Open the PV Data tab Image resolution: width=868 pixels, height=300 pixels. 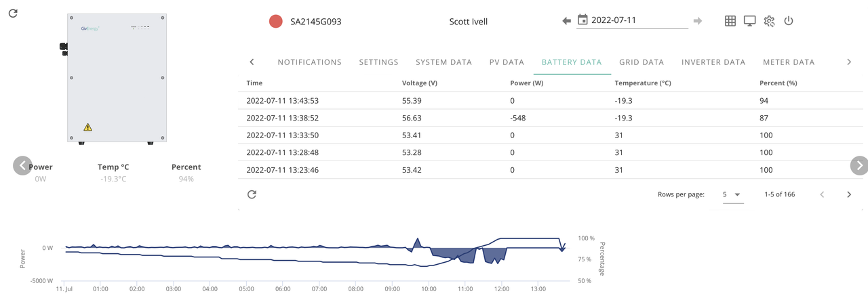(507, 62)
